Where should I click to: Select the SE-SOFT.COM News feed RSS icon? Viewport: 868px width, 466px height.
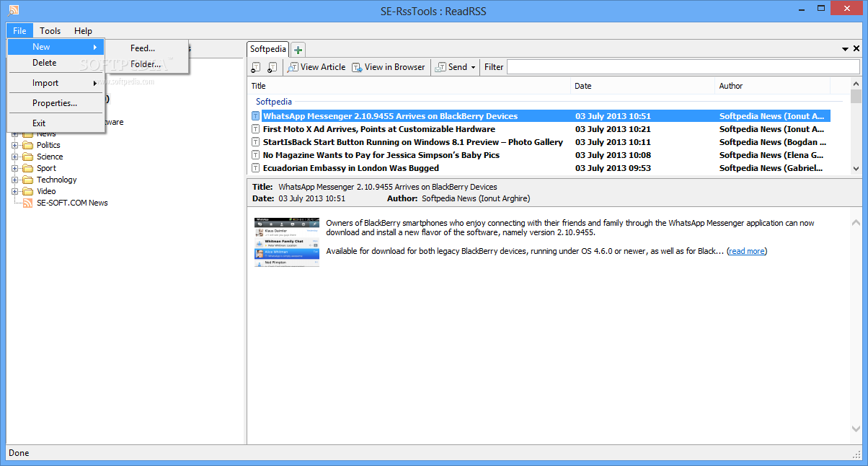click(x=28, y=203)
